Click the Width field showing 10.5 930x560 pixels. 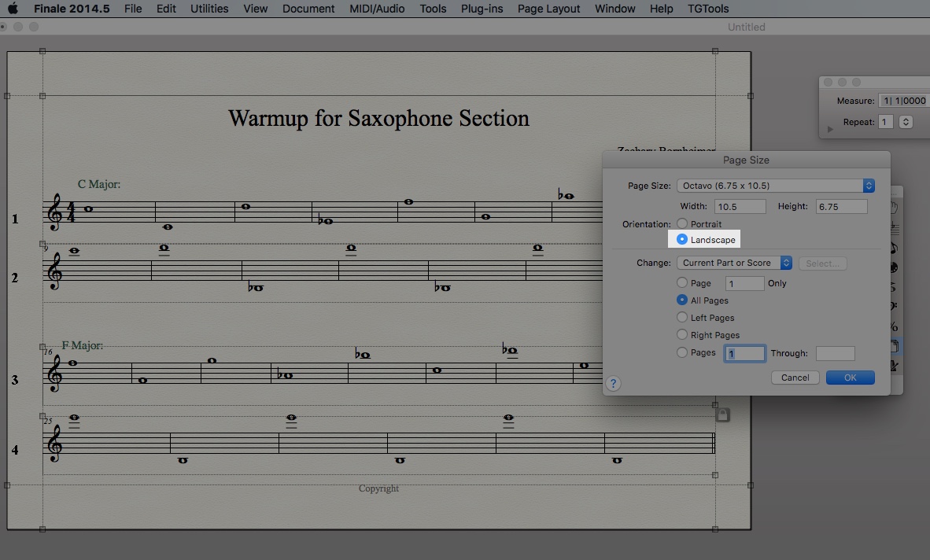tap(739, 205)
